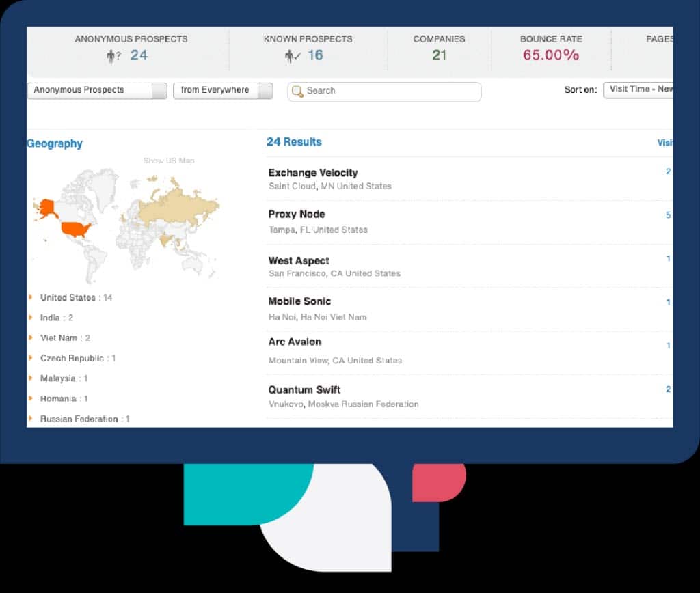The width and height of the screenshot is (700, 593).
Task: Click the Saint Cloud, MN location text
Action: pos(330,186)
